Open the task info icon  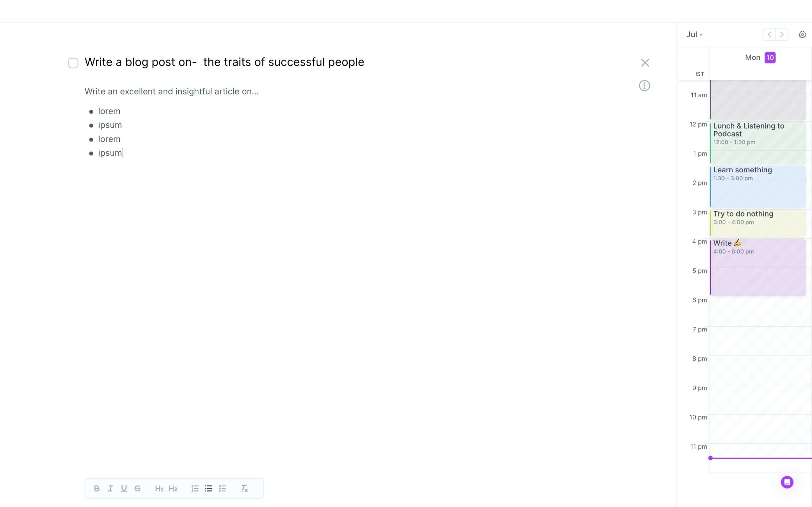[x=644, y=86]
